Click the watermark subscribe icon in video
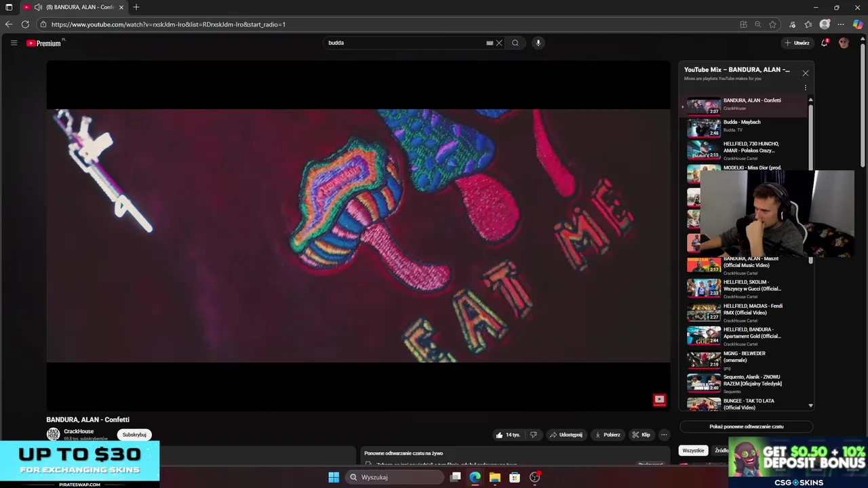 tap(659, 400)
